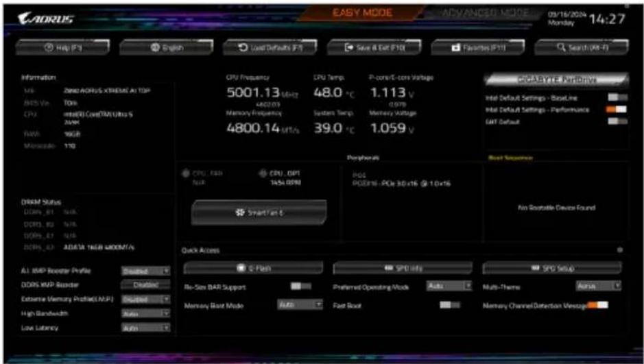Click the Help (F1) question mark icon
The width and height of the screenshot is (644, 364).
coord(49,47)
